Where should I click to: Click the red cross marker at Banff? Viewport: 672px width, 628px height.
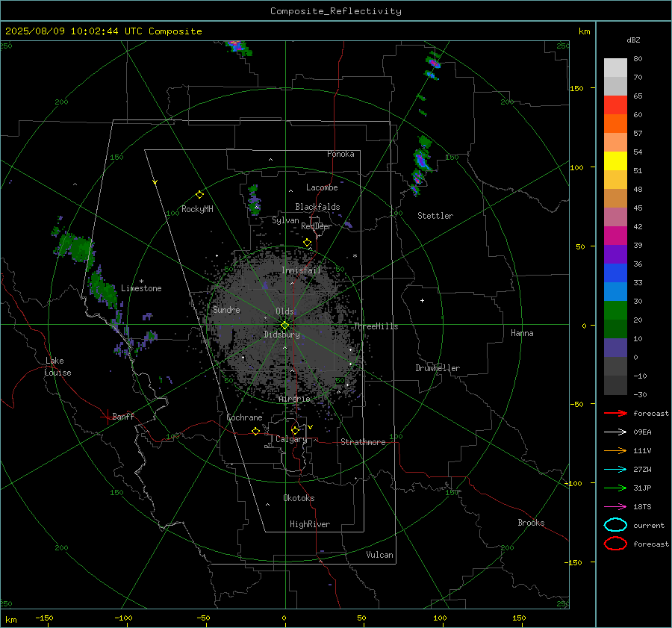coord(107,417)
